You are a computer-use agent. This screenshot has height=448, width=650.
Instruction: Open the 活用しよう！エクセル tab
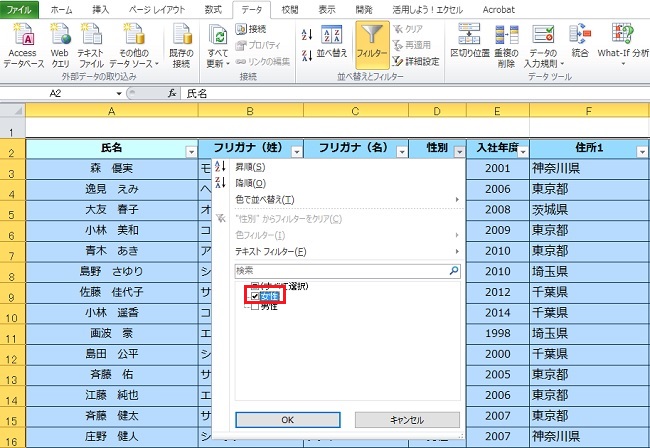click(x=427, y=10)
